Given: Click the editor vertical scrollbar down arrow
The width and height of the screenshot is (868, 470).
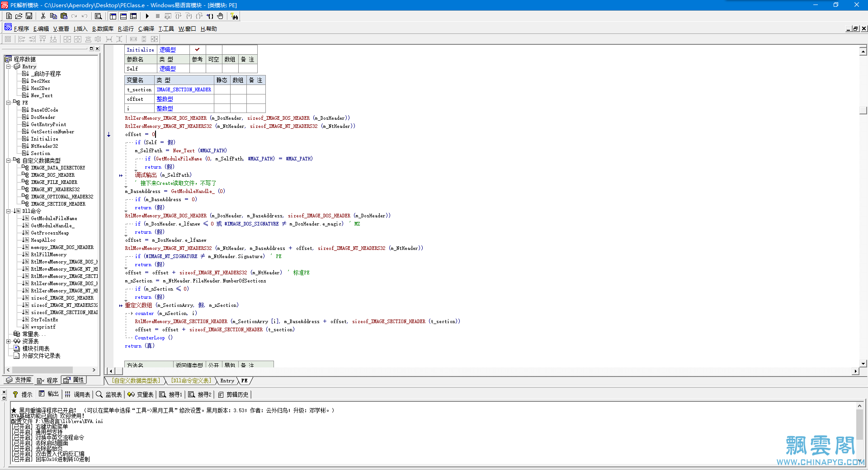Looking at the screenshot, I should pyautogui.click(x=863, y=363).
